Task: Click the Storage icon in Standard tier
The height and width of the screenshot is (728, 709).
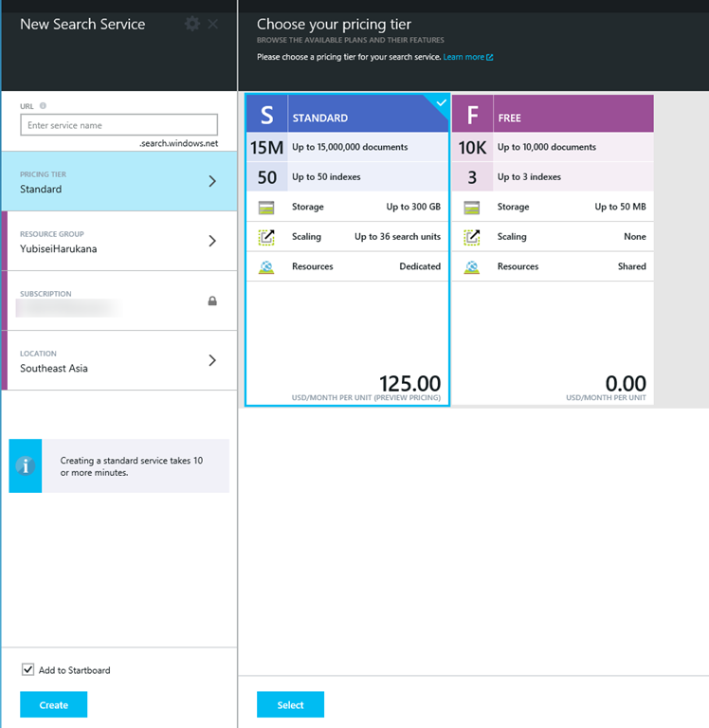Action: coord(266,208)
